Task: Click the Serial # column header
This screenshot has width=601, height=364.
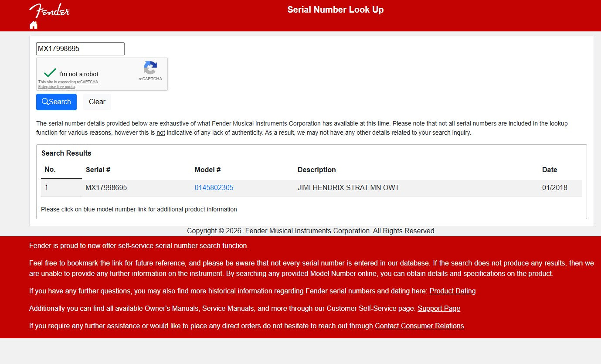Action: pyautogui.click(x=98, y=170)
